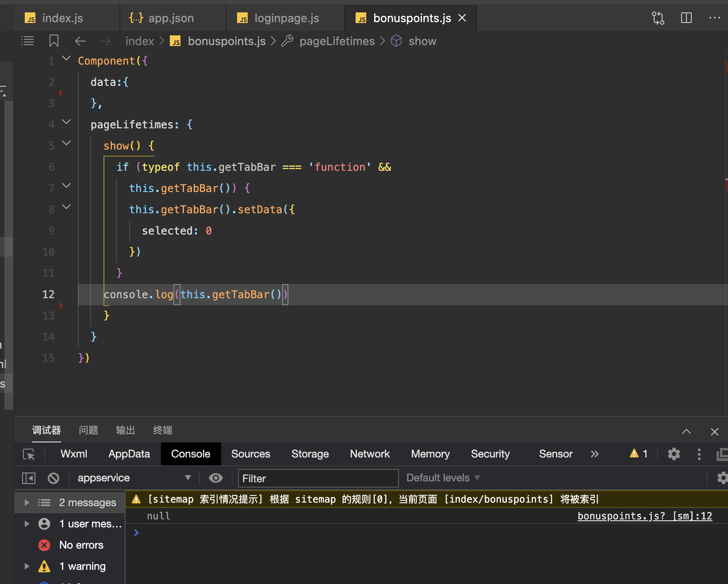Expand the 2 messages group

(27, 503)
